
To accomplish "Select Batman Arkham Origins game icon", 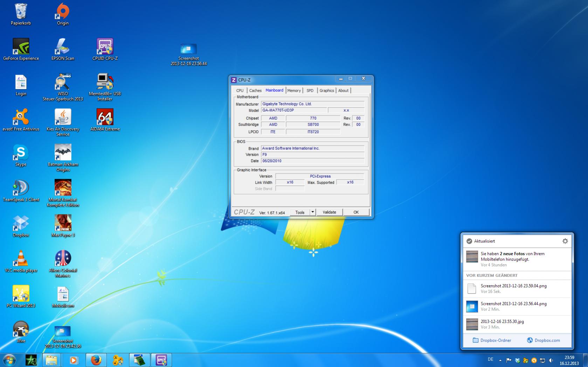I will pyautogui.click(x=63, y=158).
